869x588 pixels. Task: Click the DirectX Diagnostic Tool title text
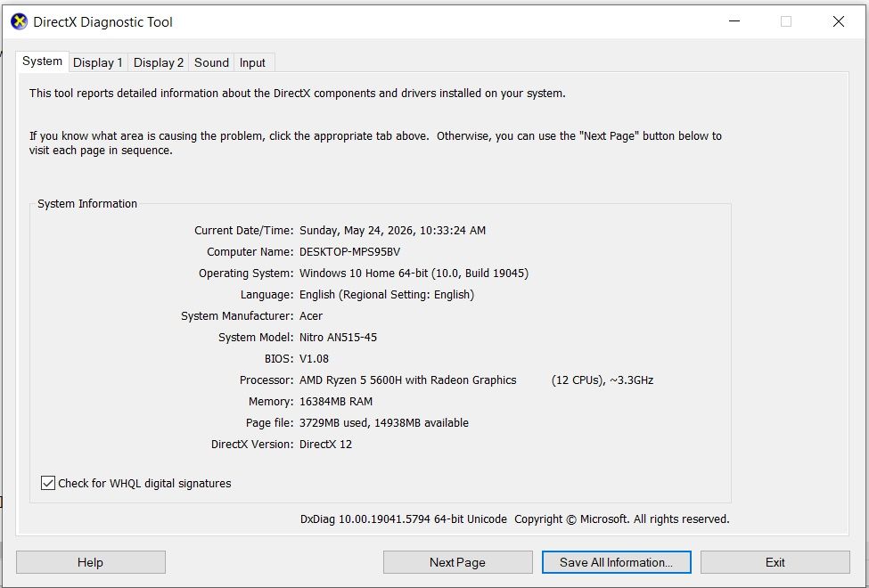coord(103,22)
